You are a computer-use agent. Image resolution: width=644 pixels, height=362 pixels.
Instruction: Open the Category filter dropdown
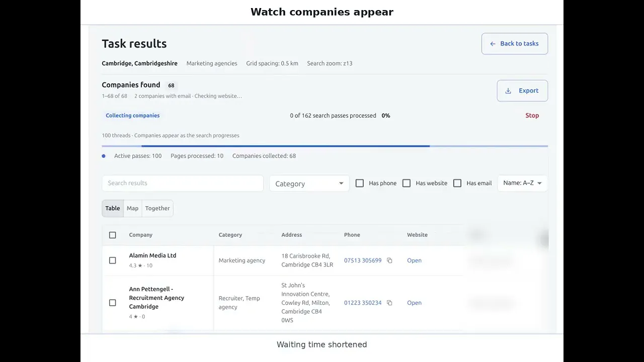tap(309, 184)
